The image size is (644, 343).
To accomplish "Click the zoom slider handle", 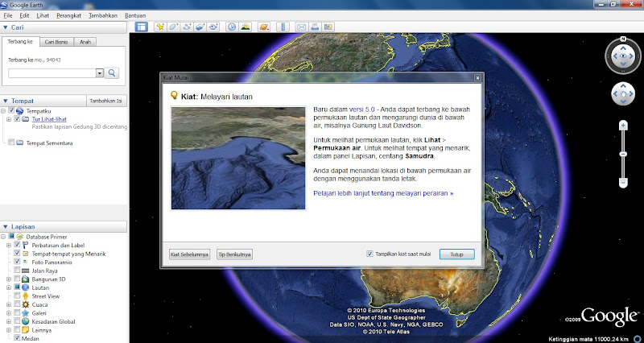I will click(623, 154).
